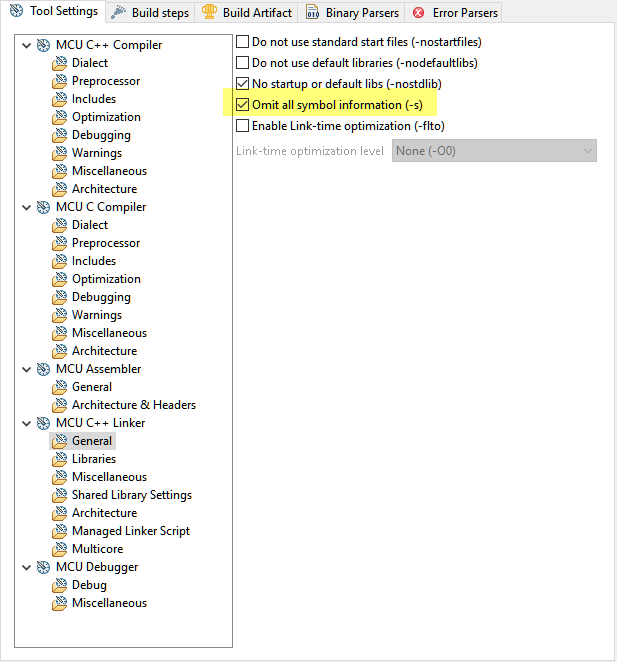Click Includes icon under MCU C++ Compiler
The image size is (617, 662).
coord(60,99)
